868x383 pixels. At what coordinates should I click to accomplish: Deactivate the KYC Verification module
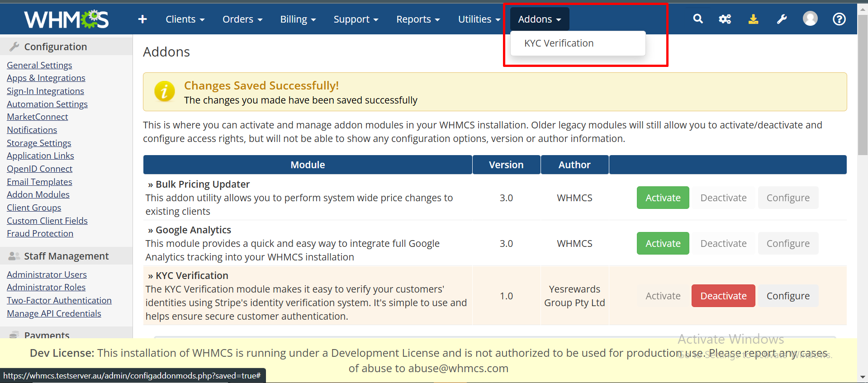pyautogui.click(x=723, y=296)
